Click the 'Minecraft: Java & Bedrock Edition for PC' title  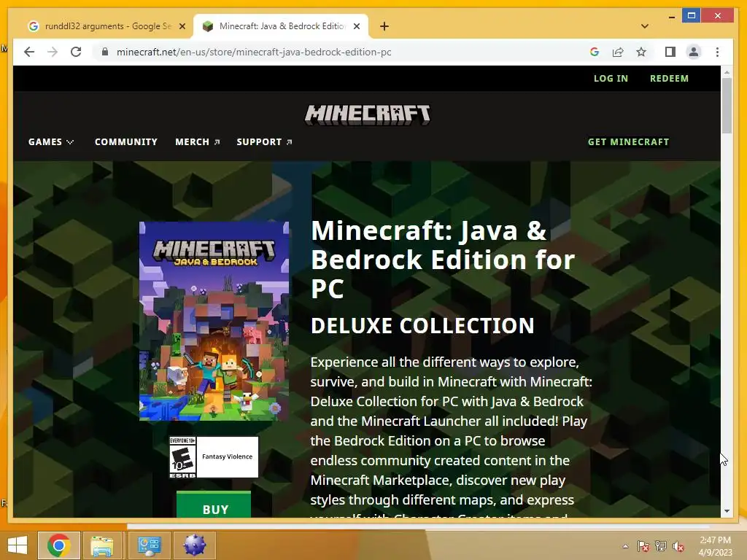(443, 260)
